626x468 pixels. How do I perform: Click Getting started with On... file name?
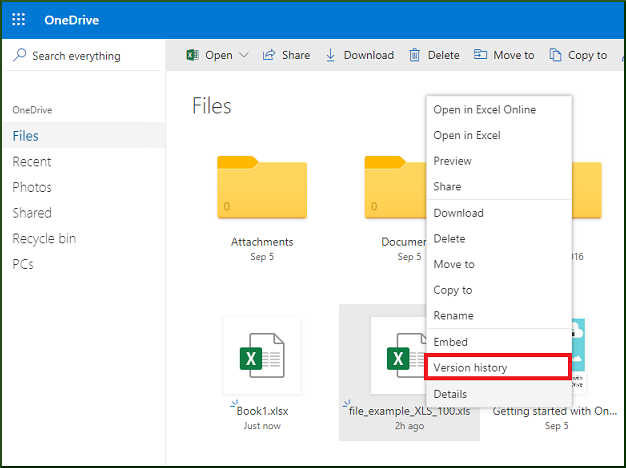pyautogui.click(x=555, y=410)
